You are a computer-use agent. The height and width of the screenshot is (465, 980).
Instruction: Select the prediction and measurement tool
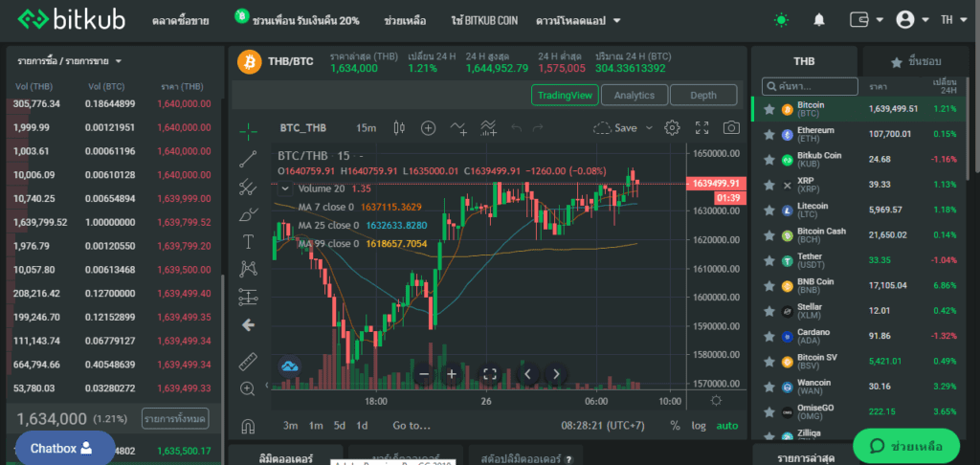(x=248, y=298)
